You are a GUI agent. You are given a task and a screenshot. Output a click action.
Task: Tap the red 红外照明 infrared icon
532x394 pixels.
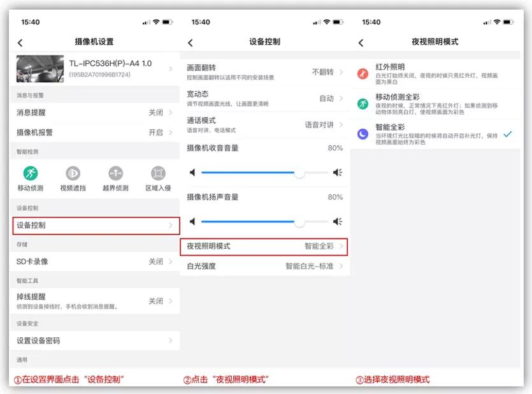pos(362,73)
